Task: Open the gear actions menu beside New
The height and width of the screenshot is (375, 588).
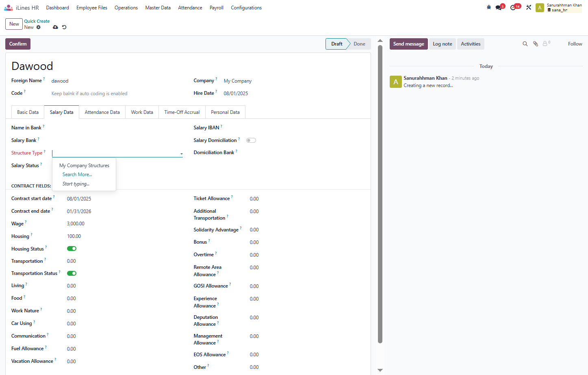Action: [x=39, y=27]
